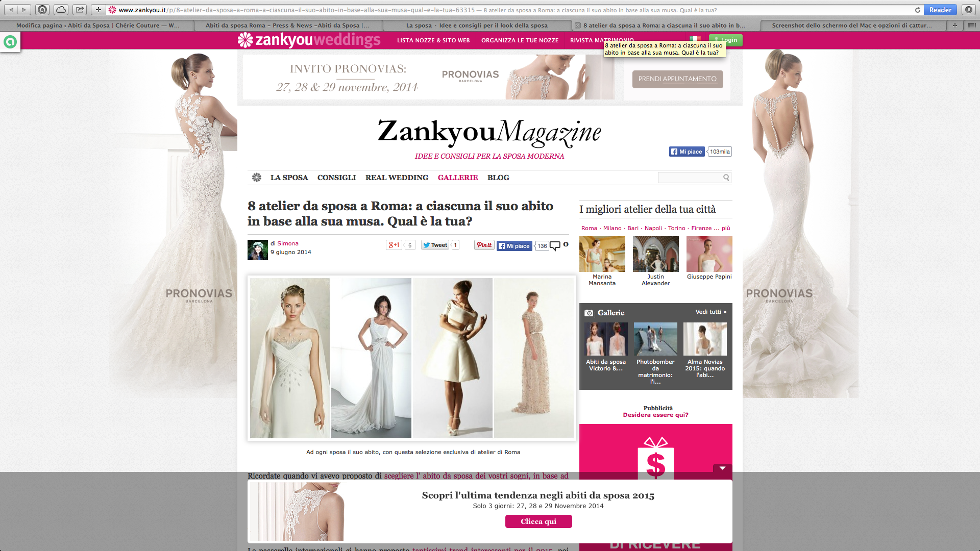Screen dimensions: 980x551
Task: Open the REAL WEDDING section
Action: click(397, 178)
